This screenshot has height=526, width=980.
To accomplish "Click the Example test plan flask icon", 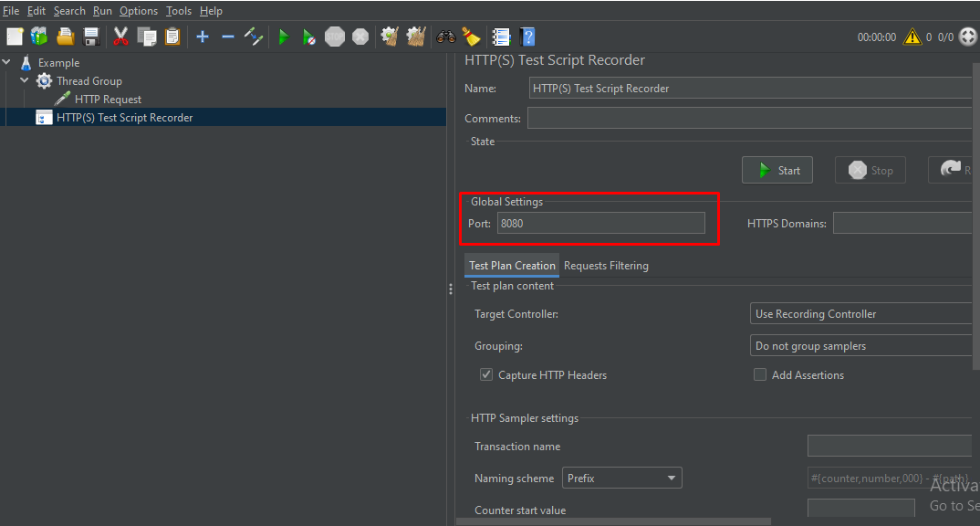I will pyautogui.click(x=26, y=62).
